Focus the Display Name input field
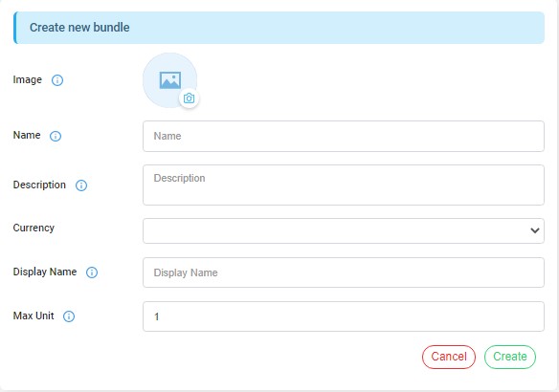The width and height of the screenshot is (559, 392). (344, 272)
